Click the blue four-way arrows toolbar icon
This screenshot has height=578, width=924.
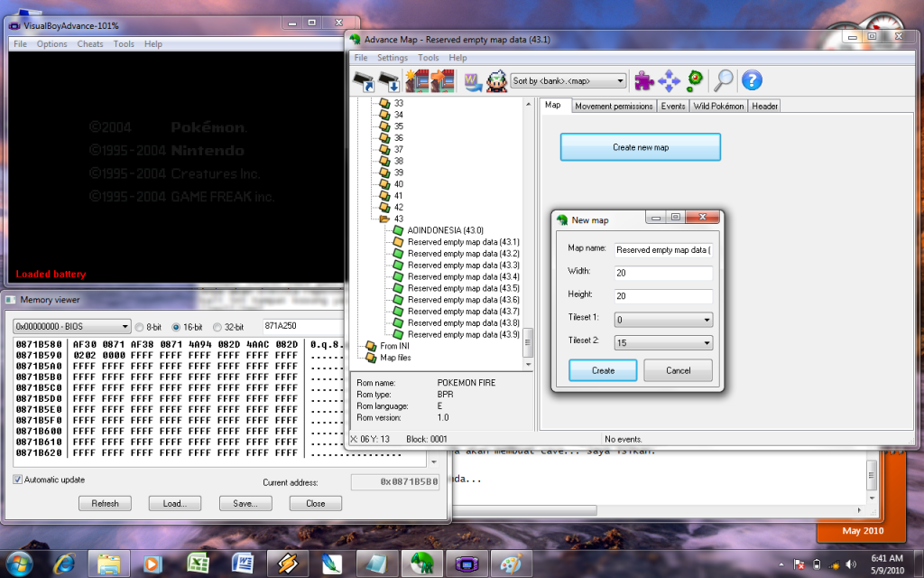pos(669,80)
